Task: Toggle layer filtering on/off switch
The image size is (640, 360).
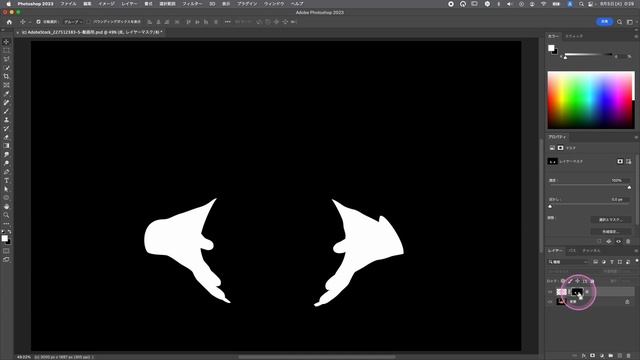Action: point(636,261)
